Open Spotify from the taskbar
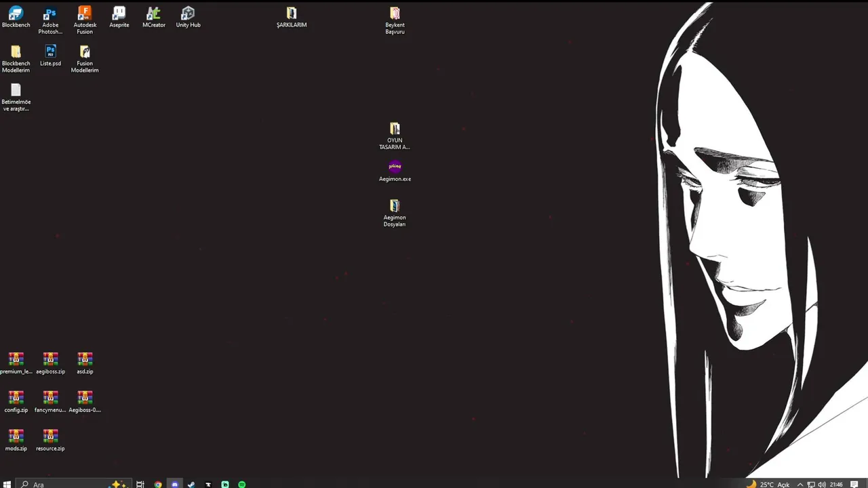868x488 pixels. 241,484
